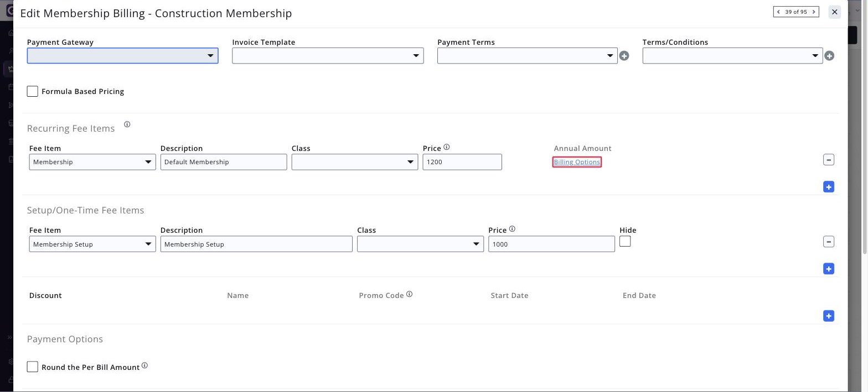Image resolution: width=868 pixels, height=392 pixels.
Task: Enable Formula Based Pricing checkbox
Action: (x=33, y=91)
